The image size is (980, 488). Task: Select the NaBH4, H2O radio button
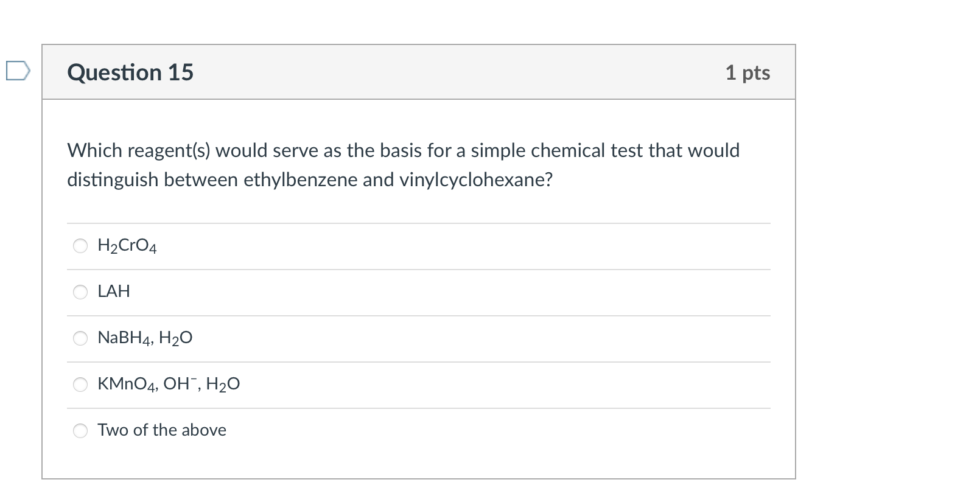tap(80, 338)
